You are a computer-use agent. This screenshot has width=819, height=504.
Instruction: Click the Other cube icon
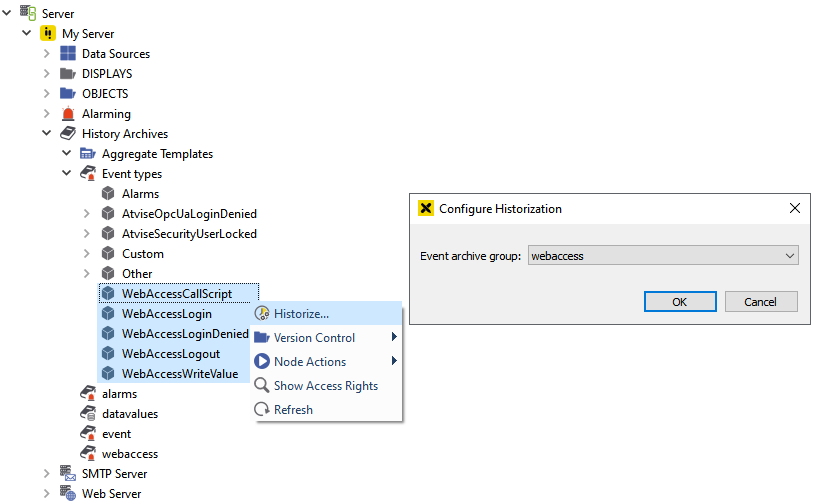[x=108, y=273]
